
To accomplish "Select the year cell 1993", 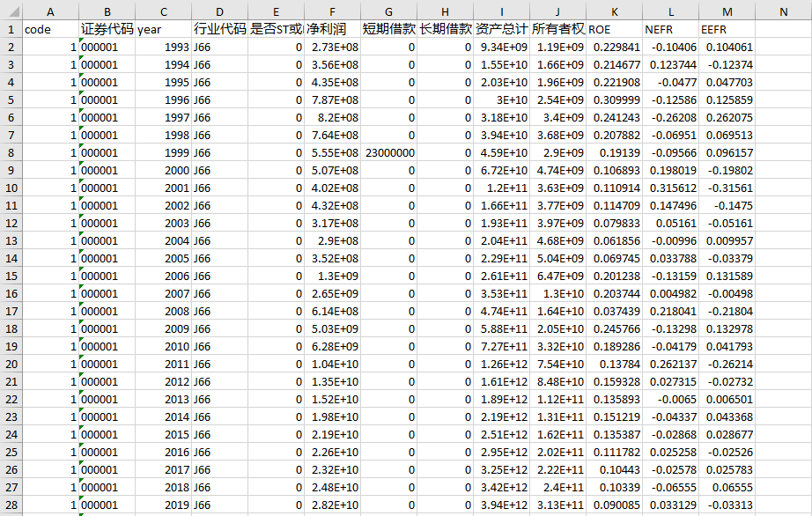I will (x=163, y=47).
